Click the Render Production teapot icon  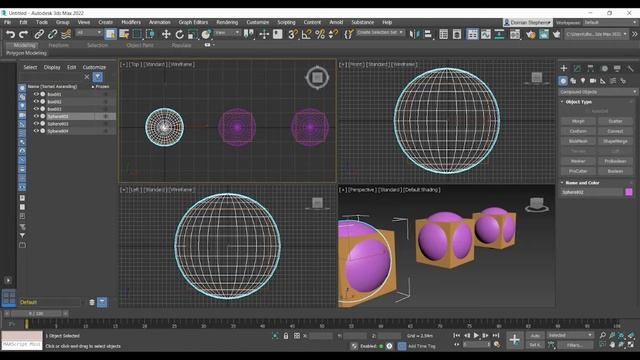point(557,34)
